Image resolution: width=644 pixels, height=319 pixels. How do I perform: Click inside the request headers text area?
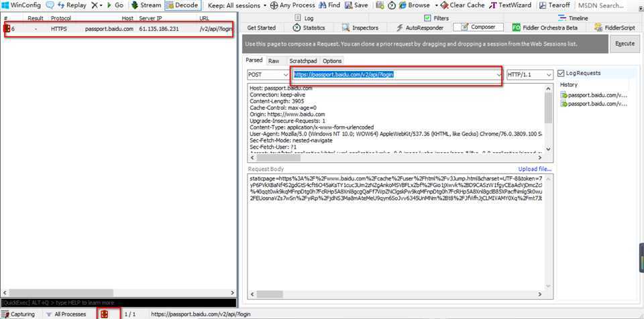396,119
